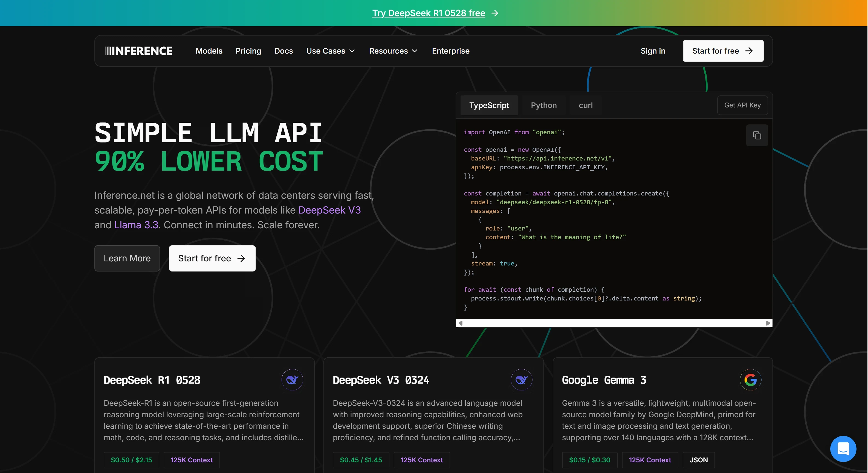Click 125K Context tag on DeepSeek V3 card
This screenshot has width=868, height=473.
point(422,460)
